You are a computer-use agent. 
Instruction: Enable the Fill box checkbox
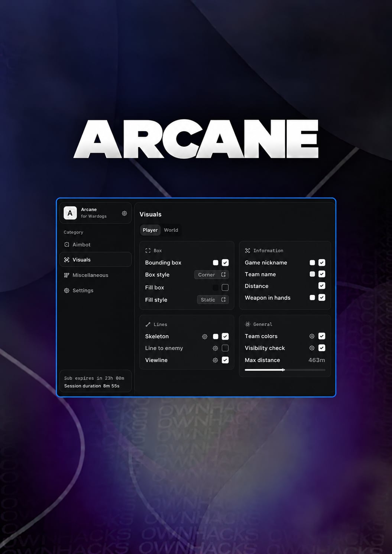pos(225,288)
